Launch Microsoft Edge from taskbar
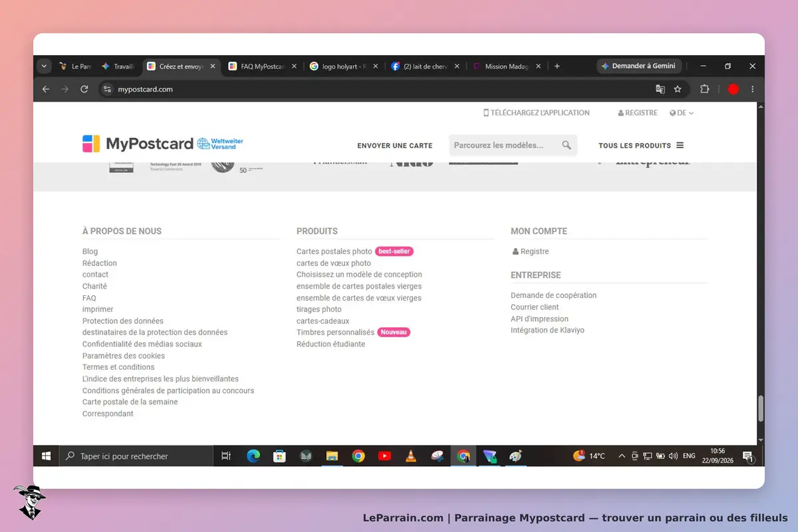The image size is (798, 532). pos(253,456)
